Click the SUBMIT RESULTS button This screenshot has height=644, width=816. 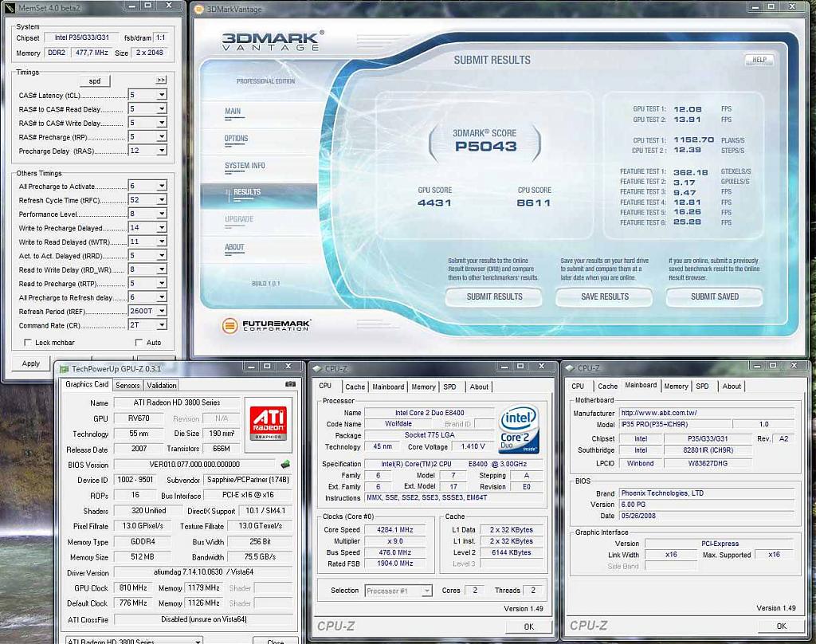pyautogui.click(x=494, y=296)
